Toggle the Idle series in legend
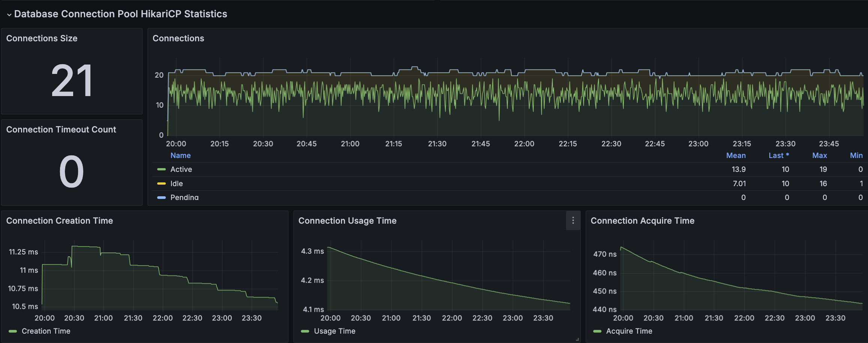This screenshot has height=343, width=868. (177, 184)
